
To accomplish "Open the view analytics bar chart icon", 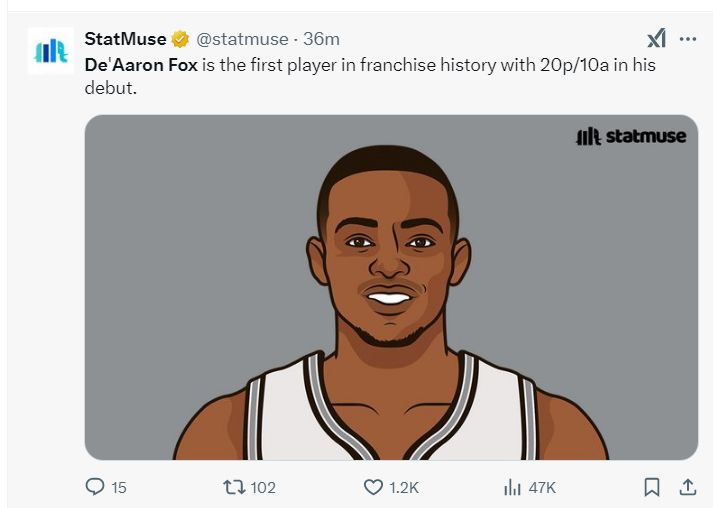I will tap(512, 487).
